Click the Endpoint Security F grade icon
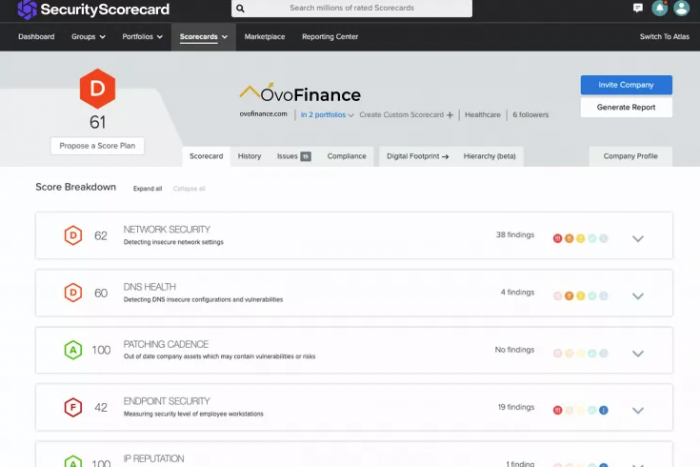The height and width of the screenshot is (467, 700). [73, 407]
